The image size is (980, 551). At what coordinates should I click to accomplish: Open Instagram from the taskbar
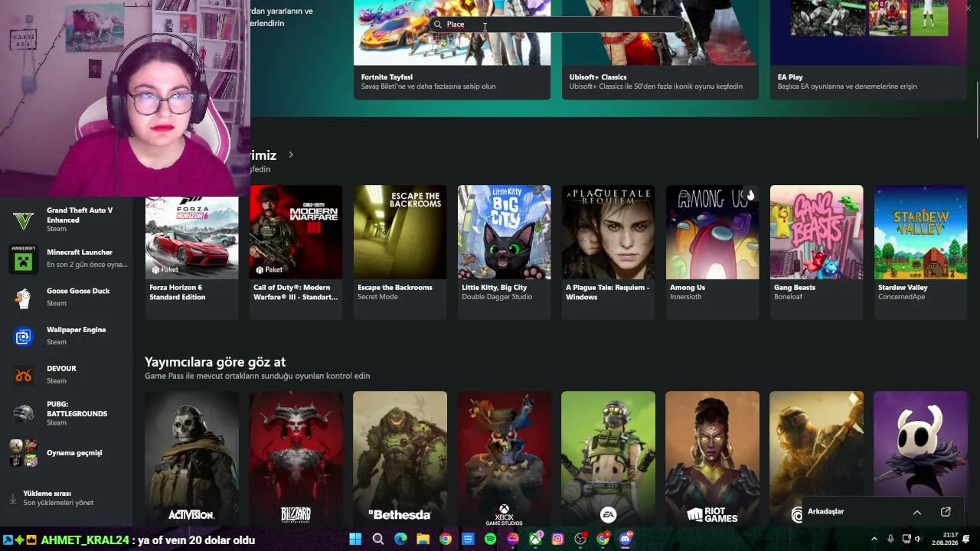click(558, 540)
